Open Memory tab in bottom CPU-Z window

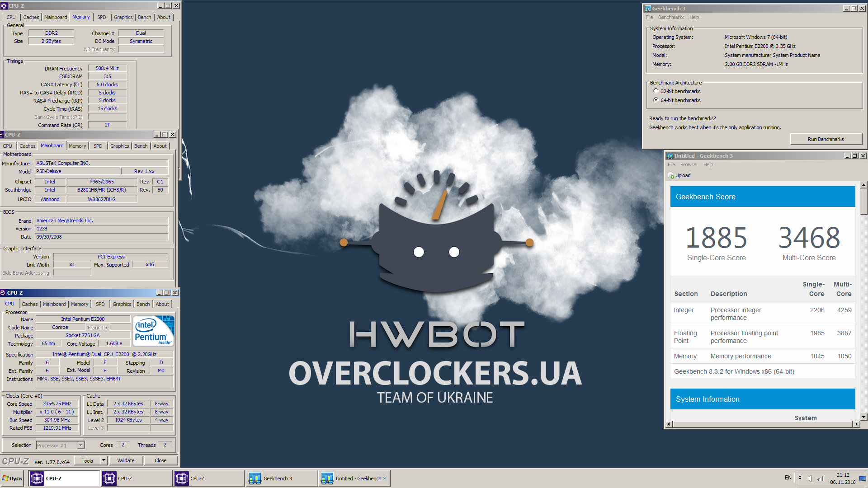[80, 304]
